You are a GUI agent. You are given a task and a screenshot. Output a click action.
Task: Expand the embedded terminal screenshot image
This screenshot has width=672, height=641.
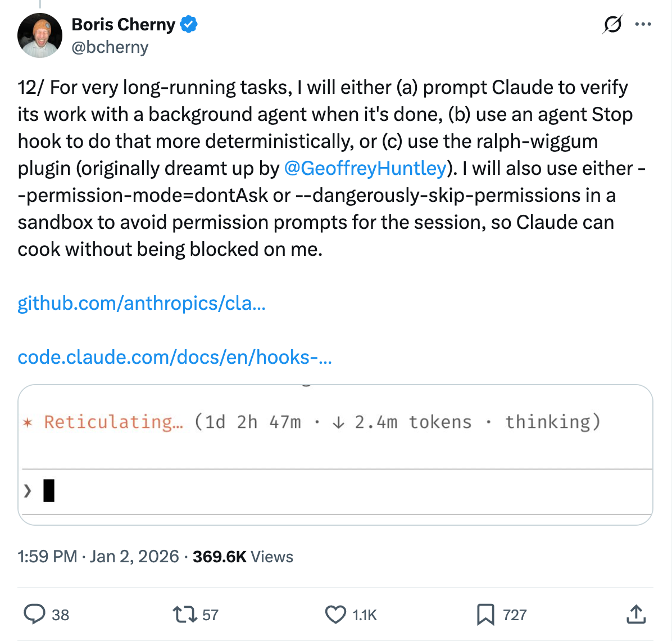pyautogui.click(x=335, y=454)
